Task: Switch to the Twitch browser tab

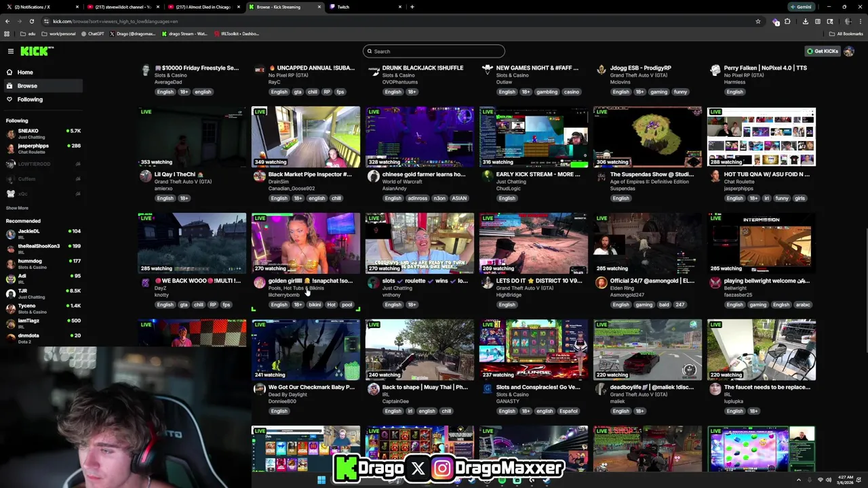Action: pos(365,7)
